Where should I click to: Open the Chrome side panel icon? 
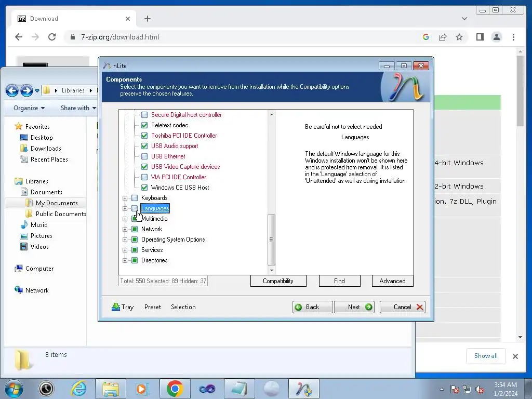(480, 37)
